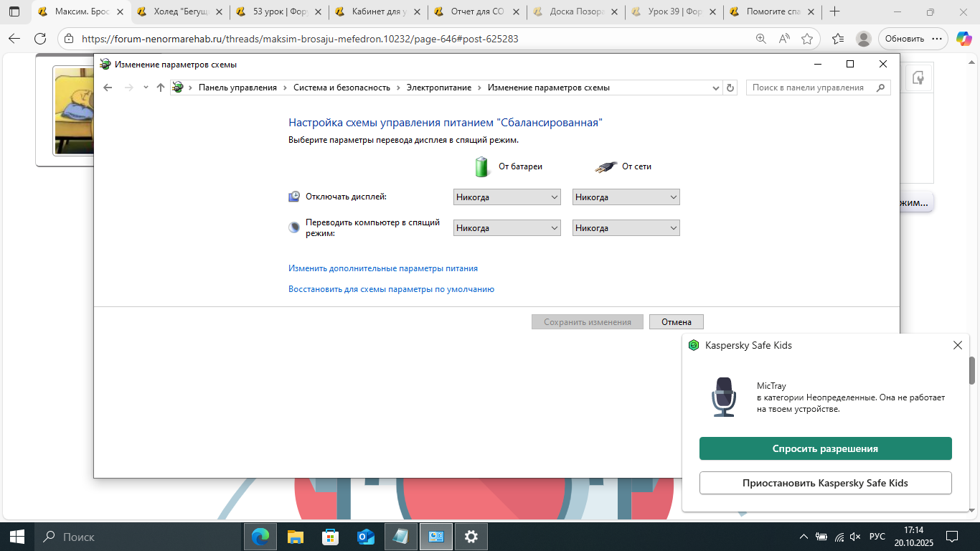Open Microsoft Edge from the taskbar

point(260,536)
